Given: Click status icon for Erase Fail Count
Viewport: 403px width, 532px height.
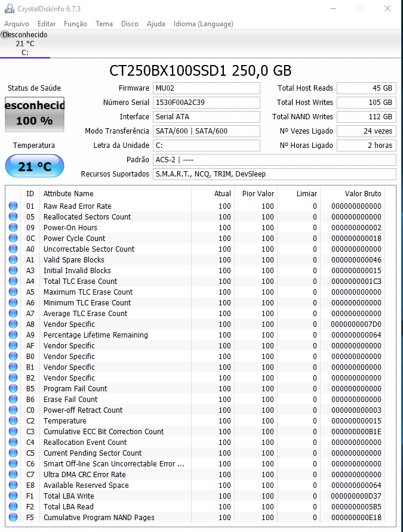Looking at the screenshot, I should pyautogui.click(x=13, y=399).
